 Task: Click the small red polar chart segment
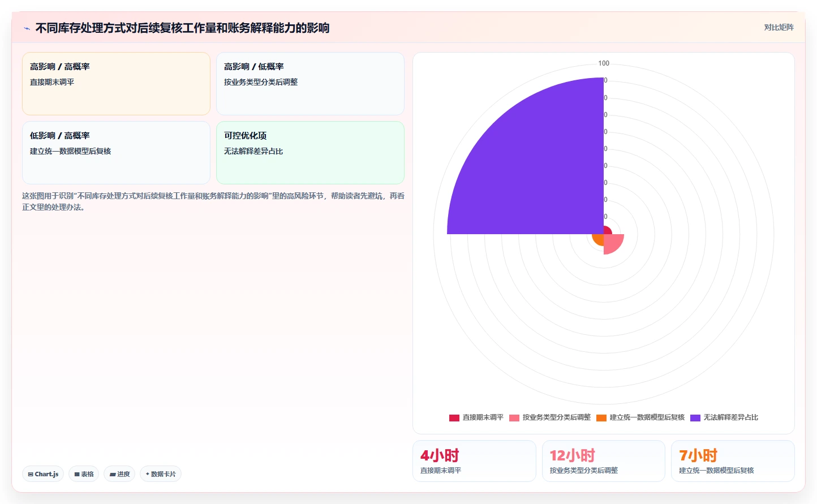[x=607, y=231]
